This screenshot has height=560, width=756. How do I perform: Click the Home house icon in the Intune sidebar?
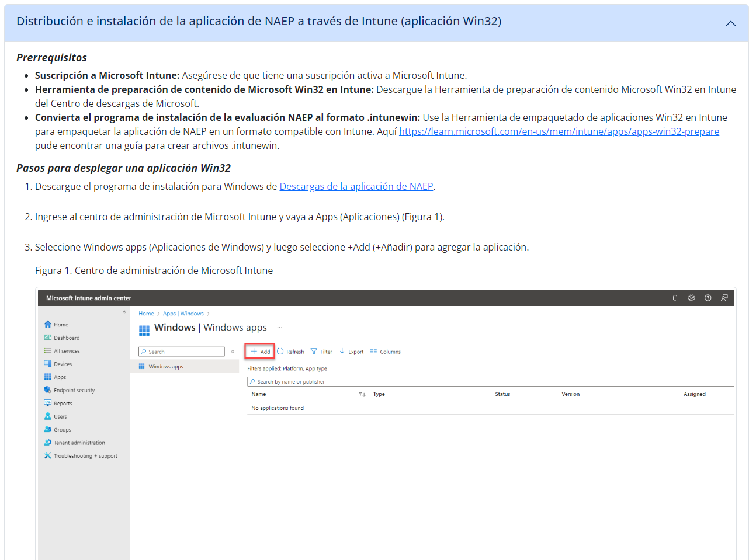48,324
